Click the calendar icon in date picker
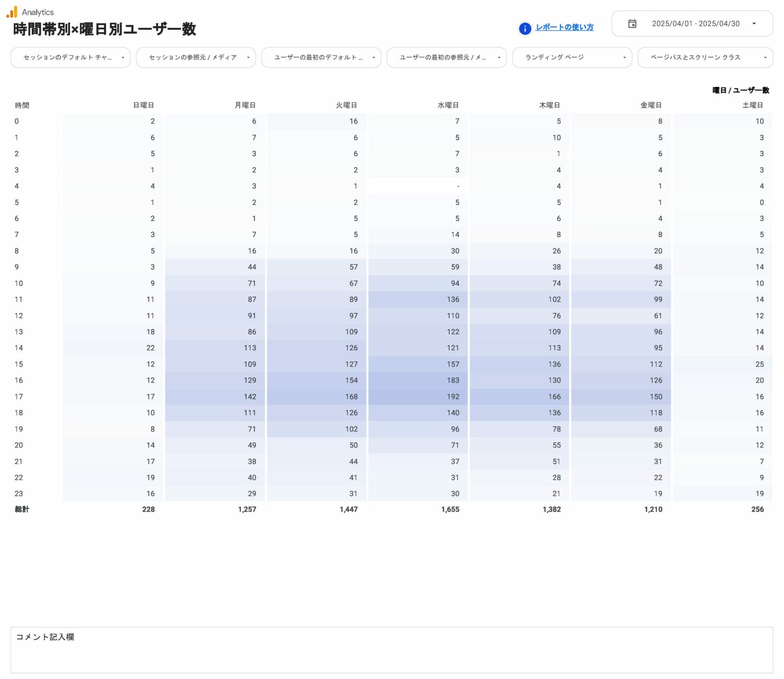 pos(632,24)
